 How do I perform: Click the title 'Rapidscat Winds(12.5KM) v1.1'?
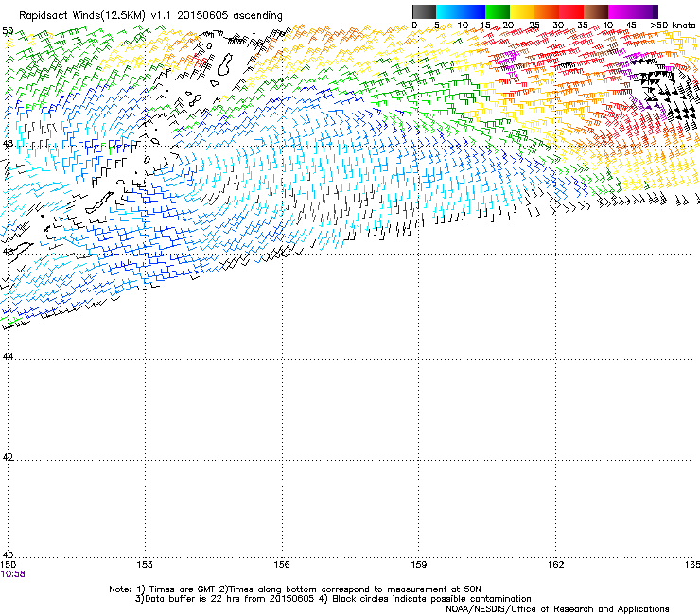tap(96, 16)
